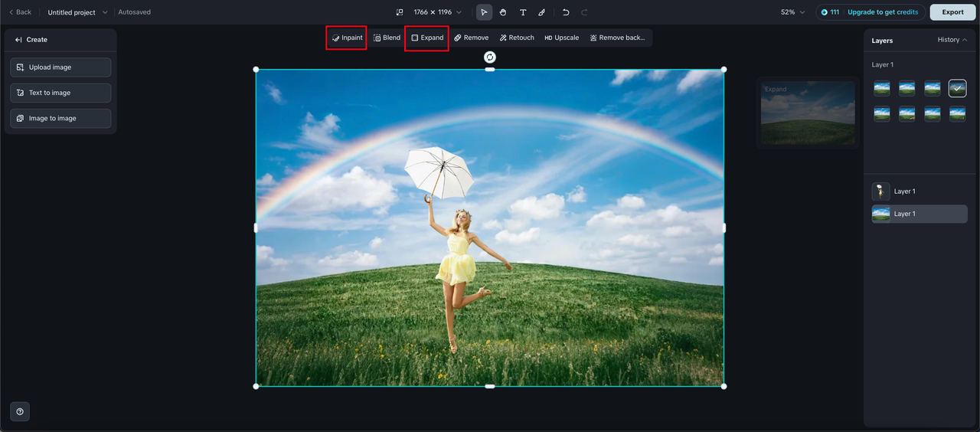Choose the Expand tool
The image size is (980, 432).
coord(427,38)
